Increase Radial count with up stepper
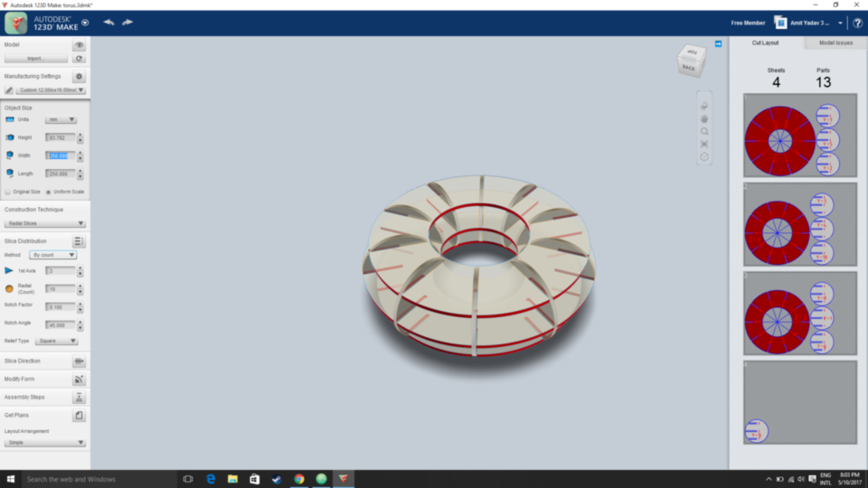This screenshot has height=488, width=868. pyautogui.click(x=80, y=286)
